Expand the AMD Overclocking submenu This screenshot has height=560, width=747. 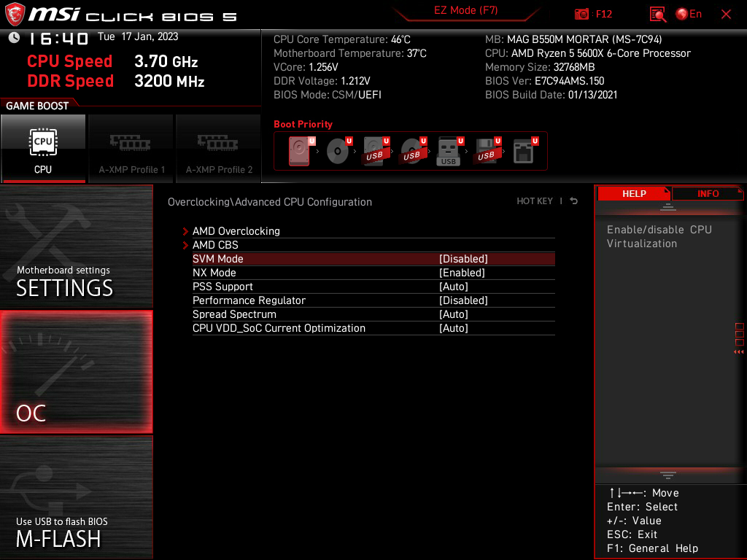(236, 231)
